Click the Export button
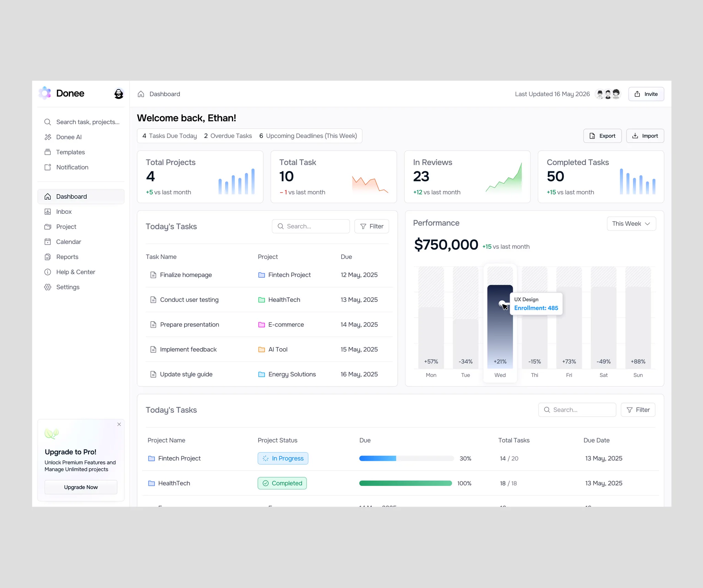This screenshot has height=588, width=703. pyautogui.click(x=602, y=136)
